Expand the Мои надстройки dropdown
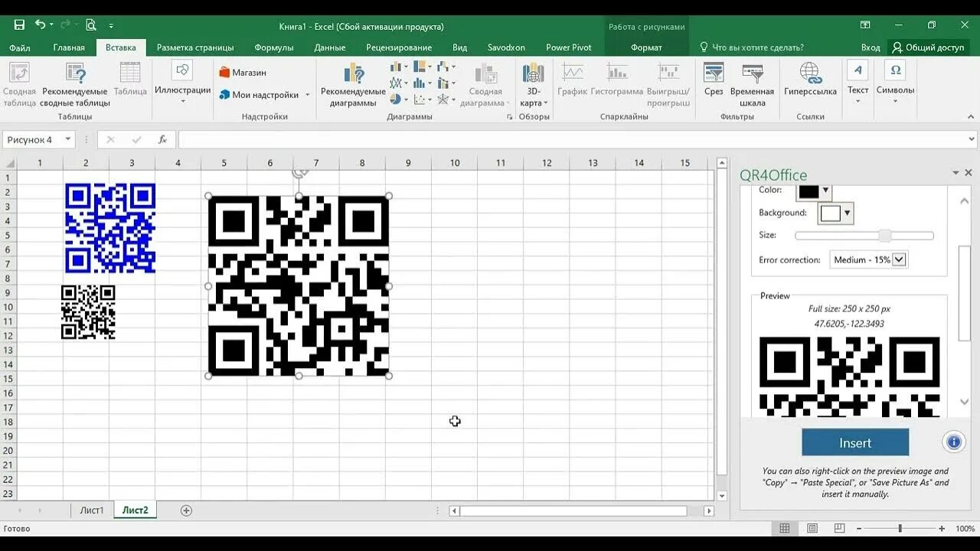This screenshot has height=551, width=980. coord(308,95)
